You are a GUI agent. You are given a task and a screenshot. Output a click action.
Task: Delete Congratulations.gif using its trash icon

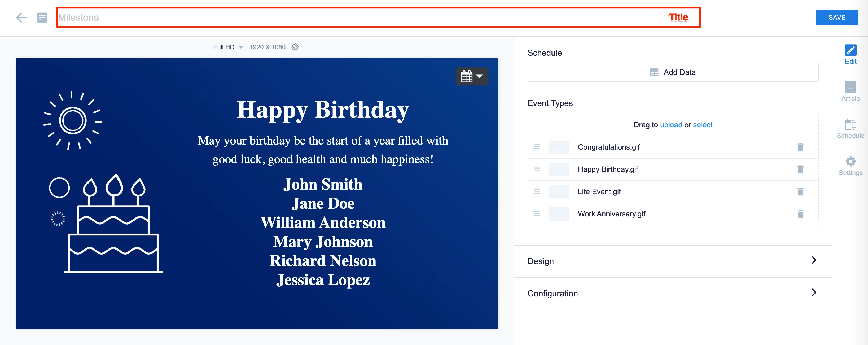point(800,147)
